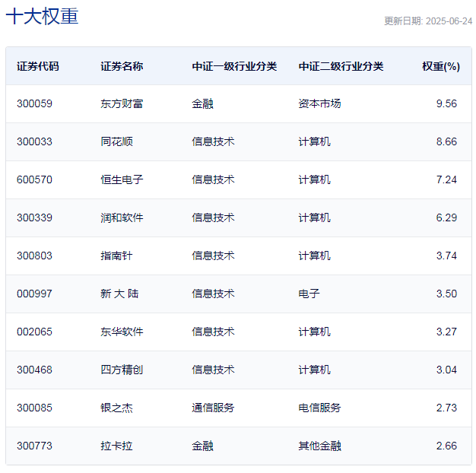Select the 银之杰 row name
The width and height of the screenshot is (476, 473).
click(116, 408)
